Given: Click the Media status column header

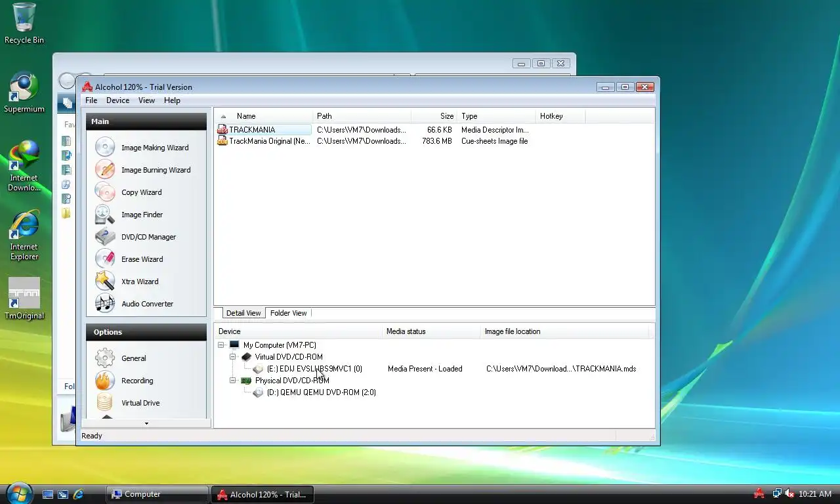Looking at the screenshot, I should (x=432, y=331).
